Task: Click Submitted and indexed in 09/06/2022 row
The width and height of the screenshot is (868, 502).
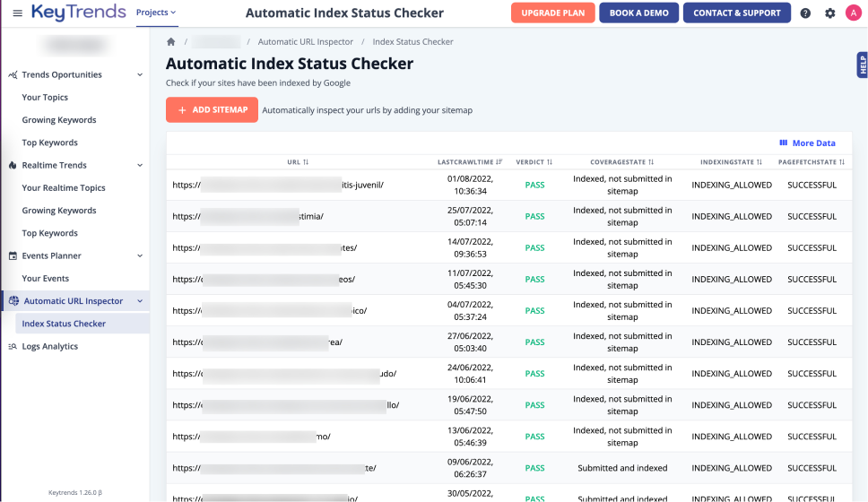Action: click(x=622, y=468)
